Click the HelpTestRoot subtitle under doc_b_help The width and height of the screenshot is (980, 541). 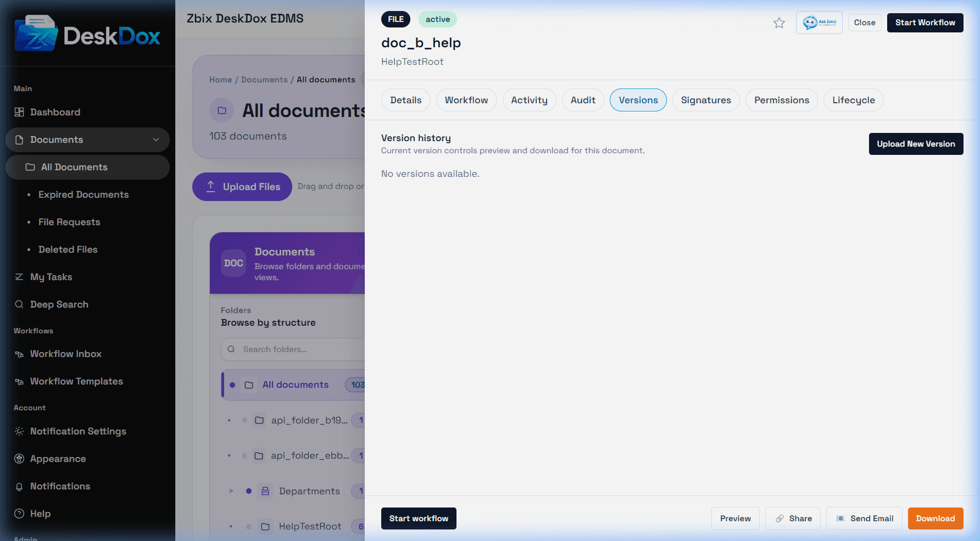pos(413,62)
